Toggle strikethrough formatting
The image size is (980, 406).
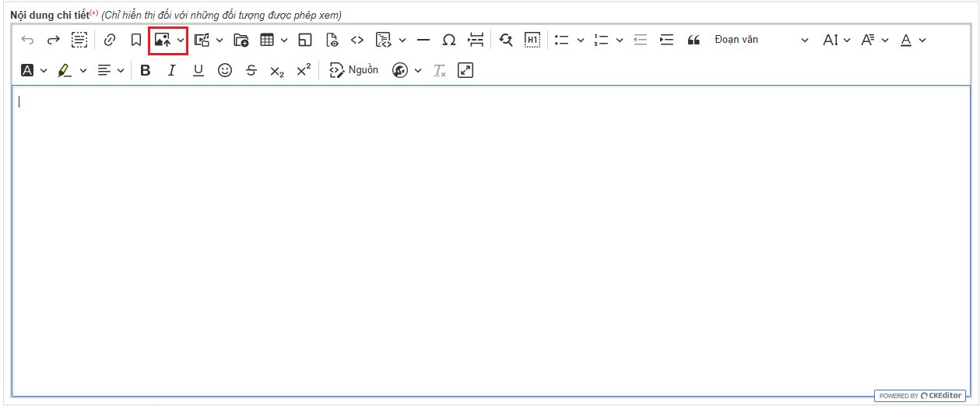(x=251, y=70)
